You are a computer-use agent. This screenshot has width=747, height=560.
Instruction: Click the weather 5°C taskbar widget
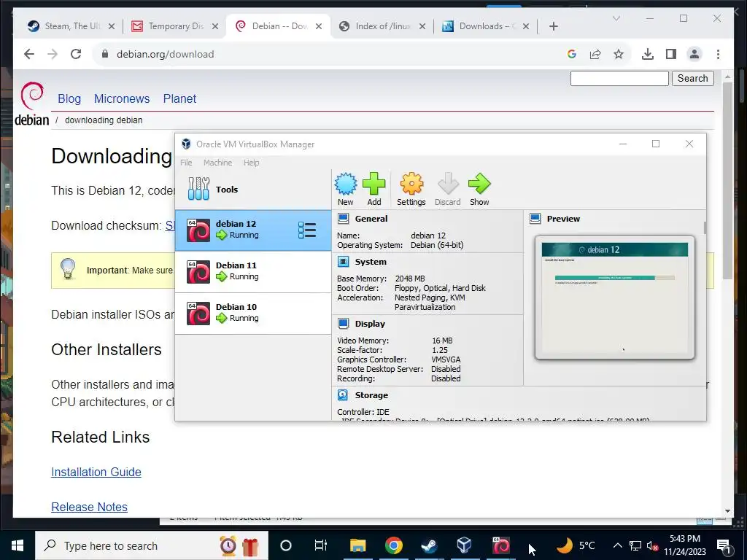click(576, 545)
